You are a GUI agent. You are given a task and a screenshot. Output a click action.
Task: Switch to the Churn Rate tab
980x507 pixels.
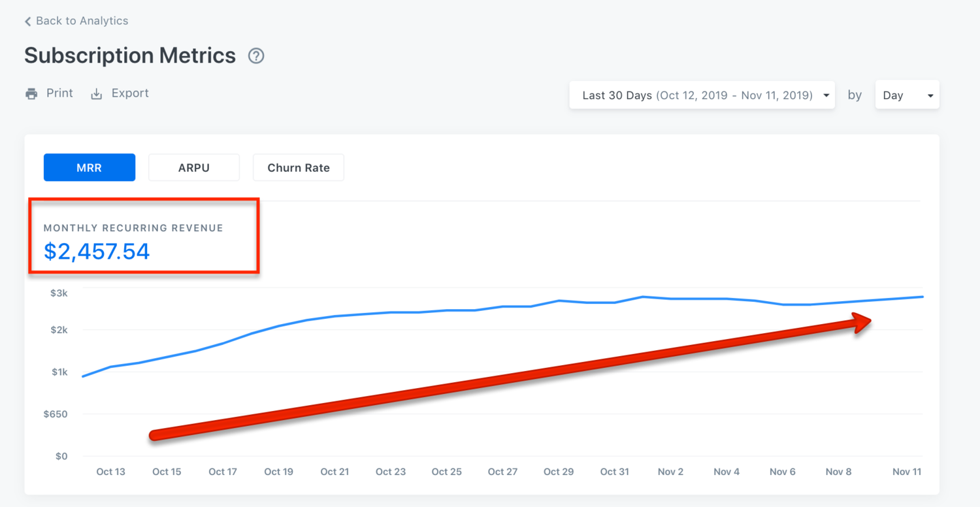pos(299,168)
